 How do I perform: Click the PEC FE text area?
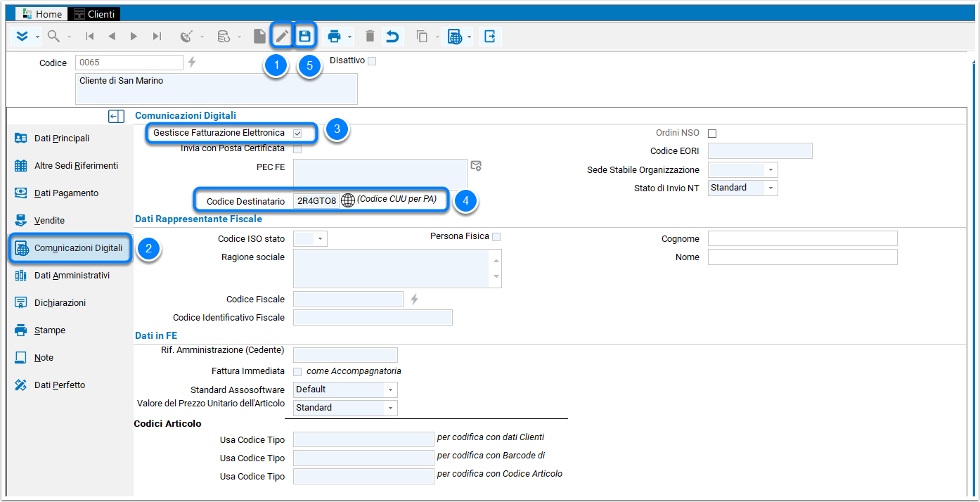pyautogui.click(x=380, y=174)
